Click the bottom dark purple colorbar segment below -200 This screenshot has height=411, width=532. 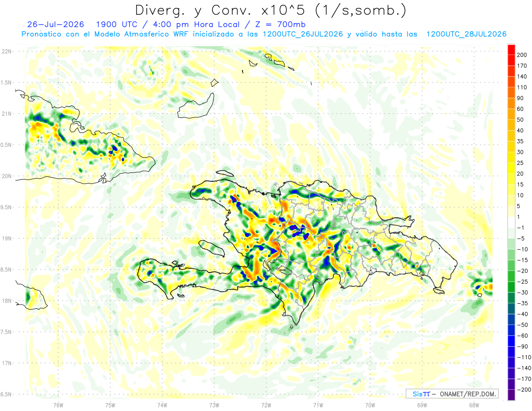511,395
